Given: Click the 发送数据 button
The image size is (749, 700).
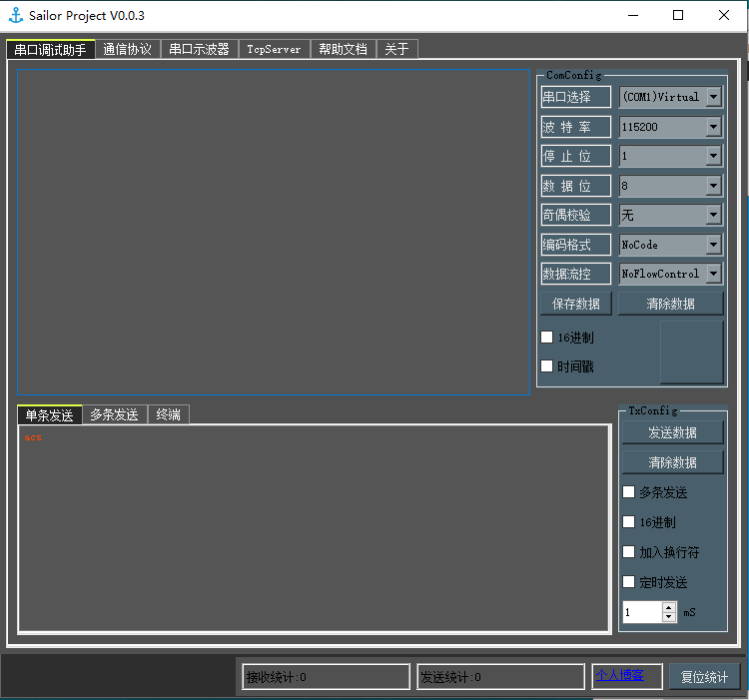Looking at the screenshot, I should [x=672, y=432].
